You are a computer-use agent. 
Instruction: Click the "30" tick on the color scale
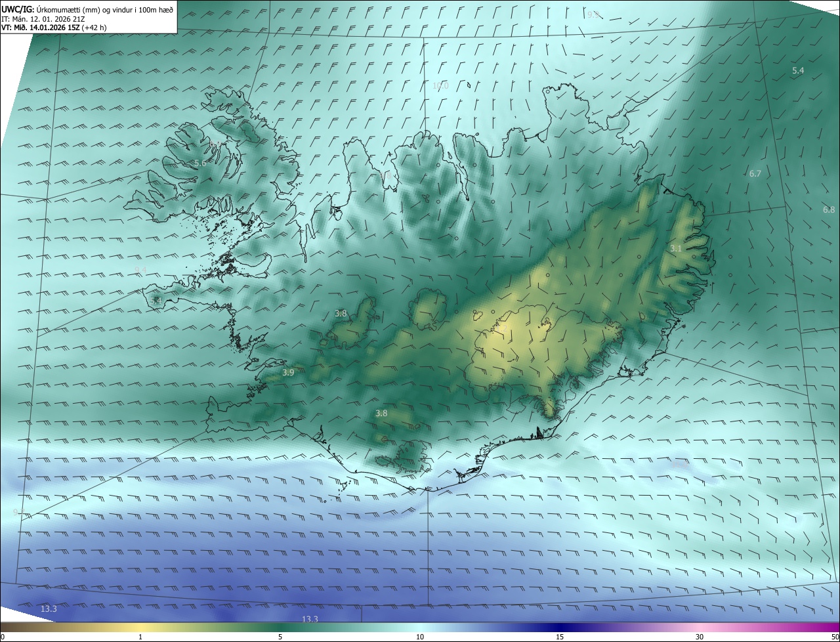click(x=700, y=637)
